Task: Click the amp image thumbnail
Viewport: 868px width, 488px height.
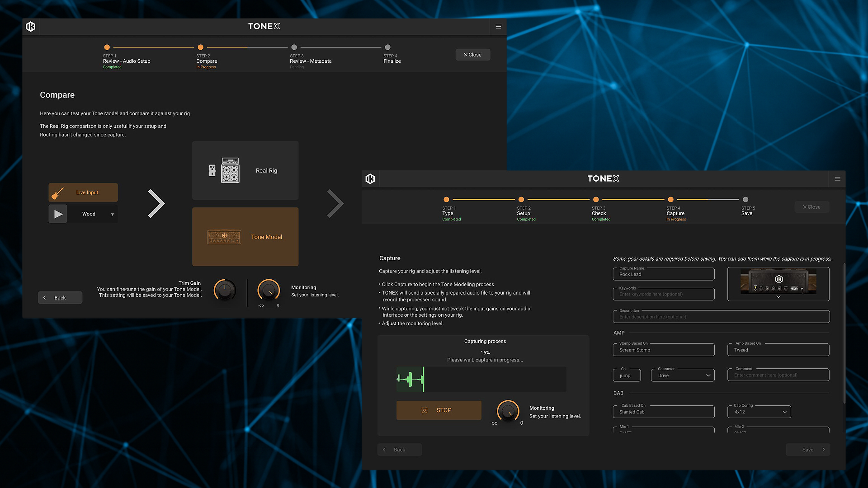Action: (x=778, y=281)
